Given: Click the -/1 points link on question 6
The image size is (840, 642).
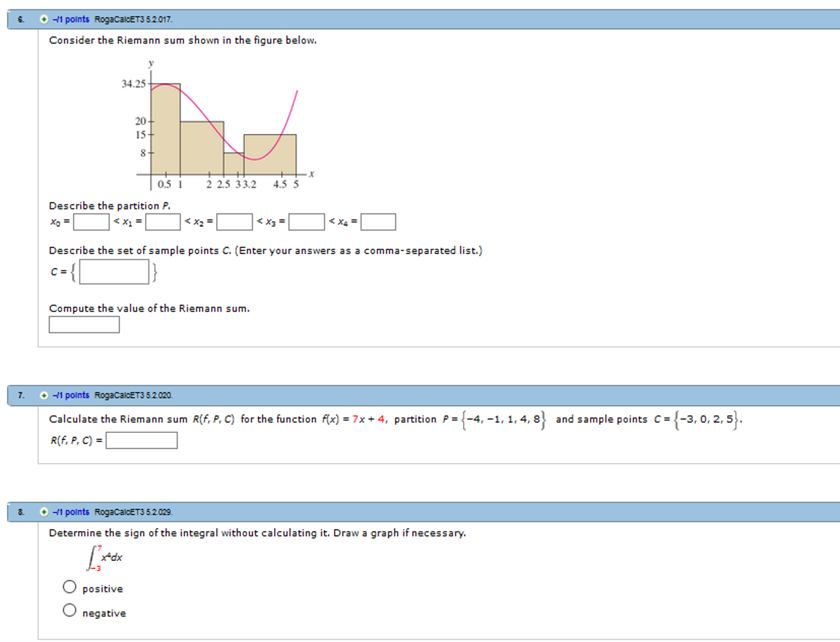Looking at the screenshot, I should 70,19.
